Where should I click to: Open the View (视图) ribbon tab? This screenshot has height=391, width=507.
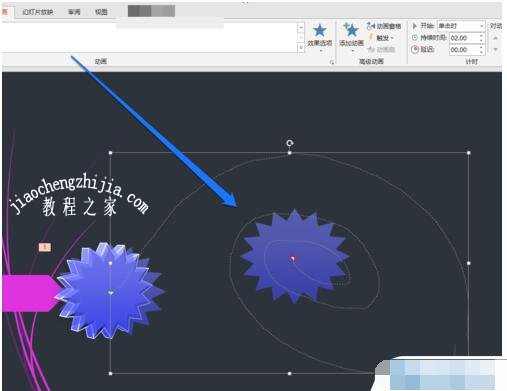pyautogui.click(x=101, y=12)
